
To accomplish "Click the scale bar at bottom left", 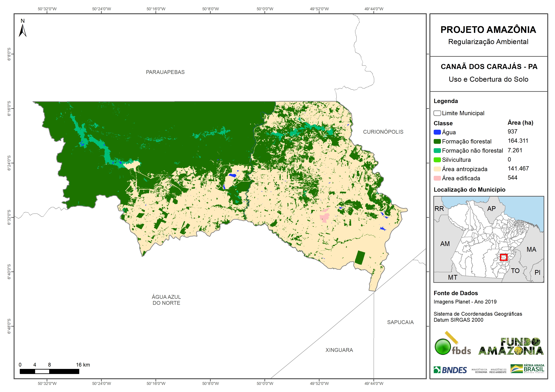I will pos(49,371).
